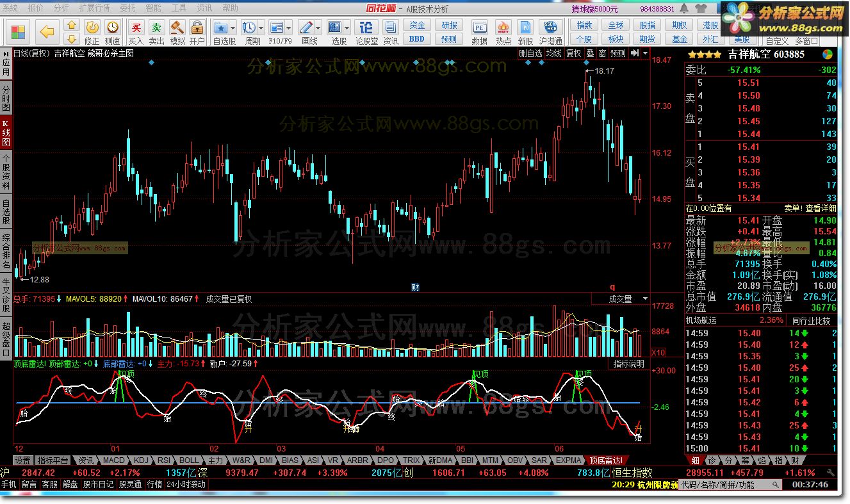This screenshot has height=504, width=850.
Task: Switch to the BOLL indicator tab
Action: point(189,460)
